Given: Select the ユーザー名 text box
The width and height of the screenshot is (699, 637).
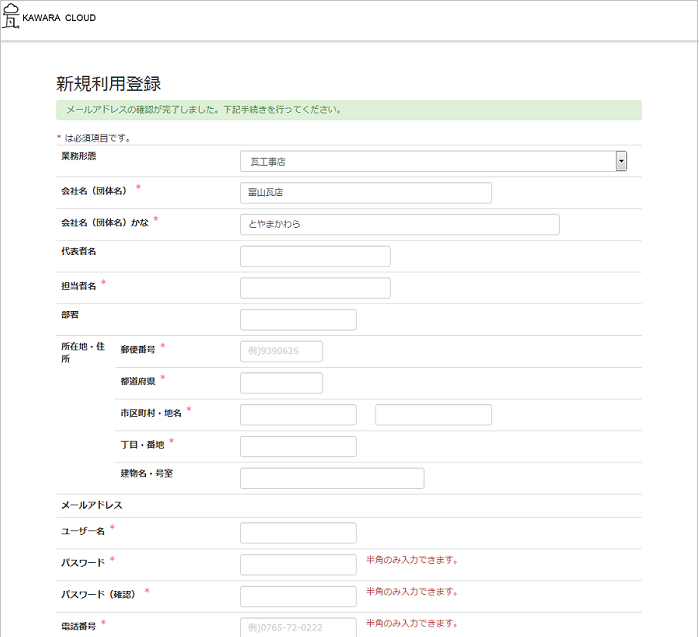Looking at the screenshot, I should click(x=298, y=533).
